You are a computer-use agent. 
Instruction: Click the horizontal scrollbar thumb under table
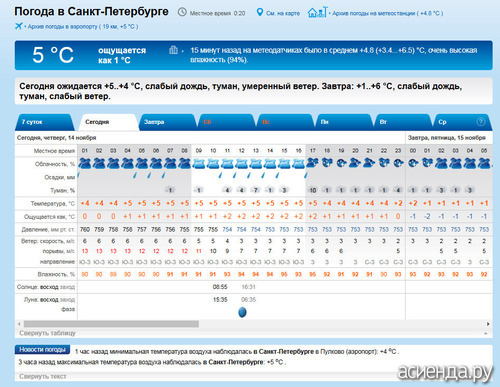coord(111,324)
